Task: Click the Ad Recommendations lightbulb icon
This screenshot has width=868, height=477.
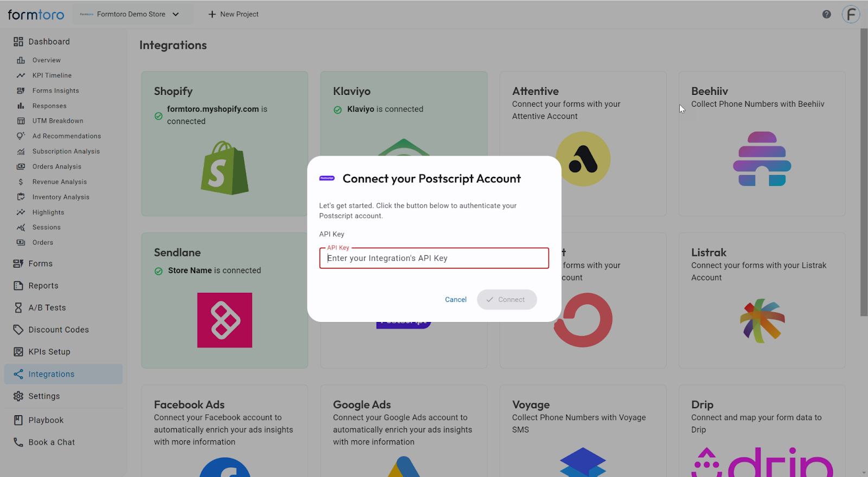Action: point(21,136)
